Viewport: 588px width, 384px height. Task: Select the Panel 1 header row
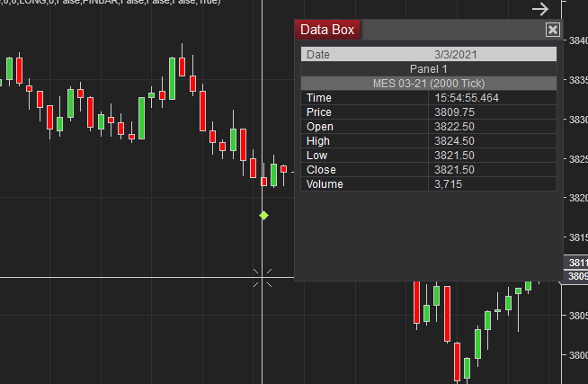tap(429, 69)
